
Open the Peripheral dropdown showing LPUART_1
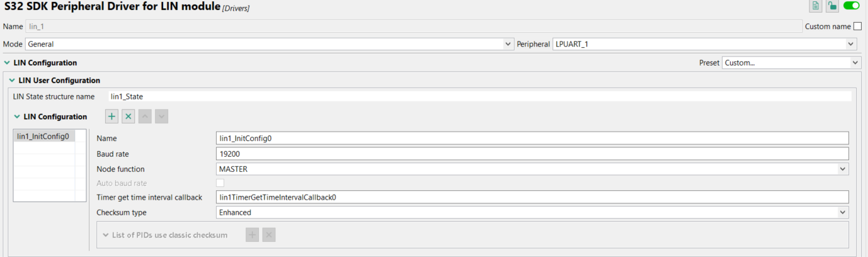coord(704,44)
